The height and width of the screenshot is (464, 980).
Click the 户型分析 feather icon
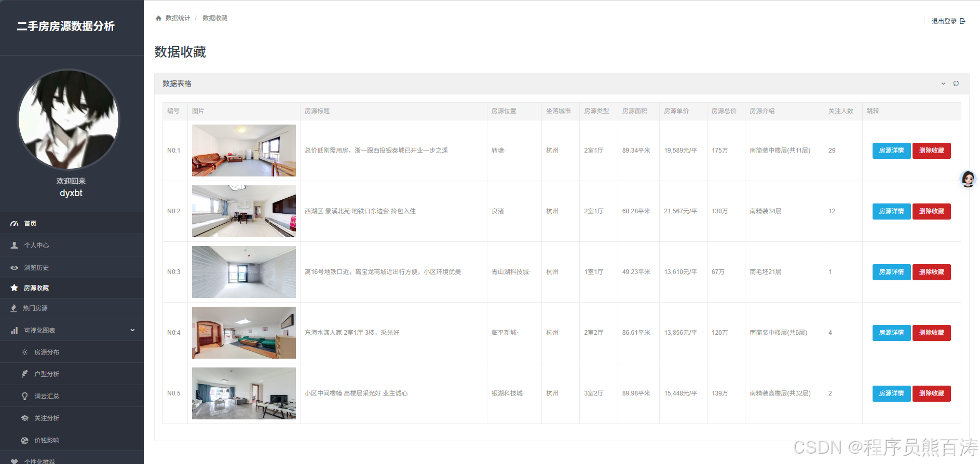pyautogui.click(x=24, y=374)
